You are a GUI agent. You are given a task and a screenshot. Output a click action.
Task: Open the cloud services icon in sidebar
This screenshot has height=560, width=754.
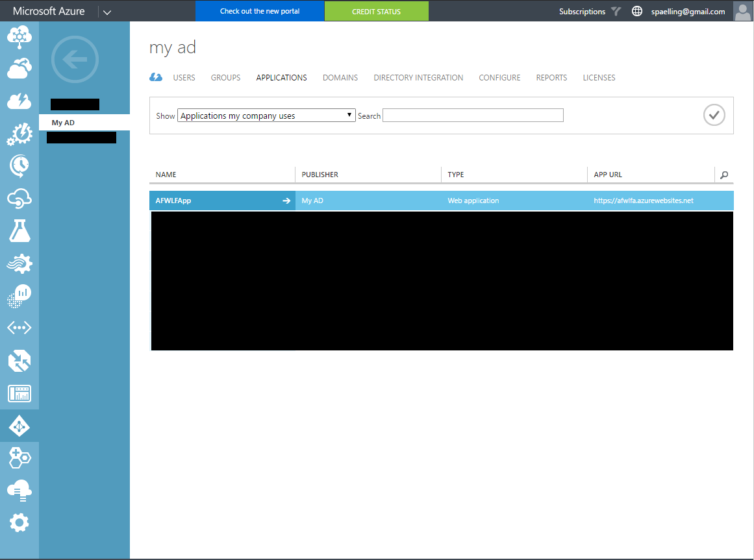(19, 69)
